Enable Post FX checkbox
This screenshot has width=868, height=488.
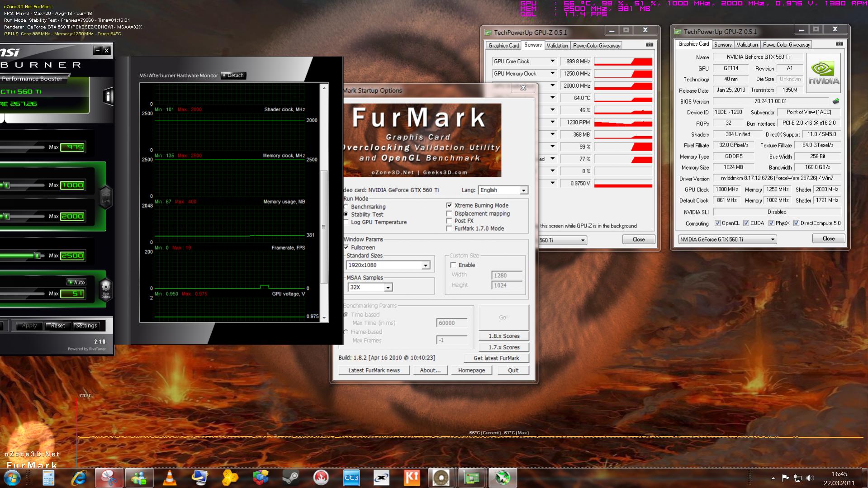(x=449, y=221)
